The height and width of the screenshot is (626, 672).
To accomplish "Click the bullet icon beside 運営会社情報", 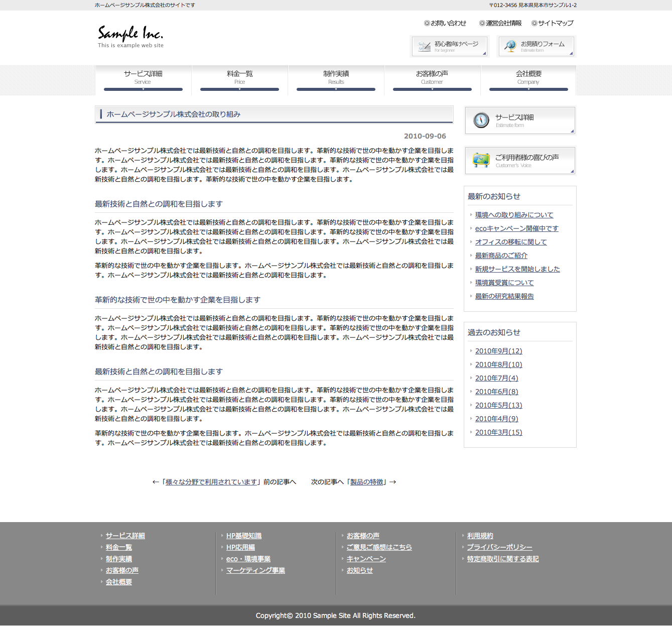I will tap(482, 23).
